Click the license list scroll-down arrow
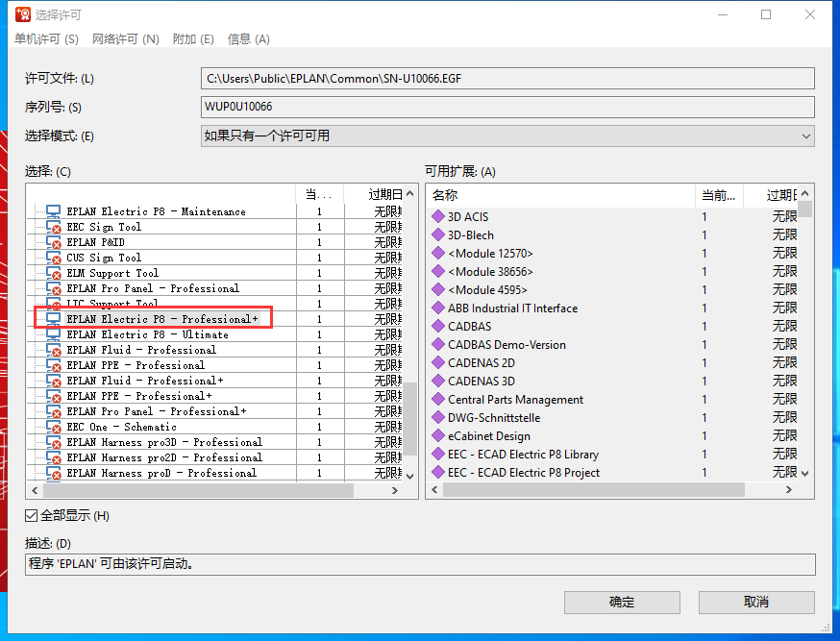 point(410,476)
